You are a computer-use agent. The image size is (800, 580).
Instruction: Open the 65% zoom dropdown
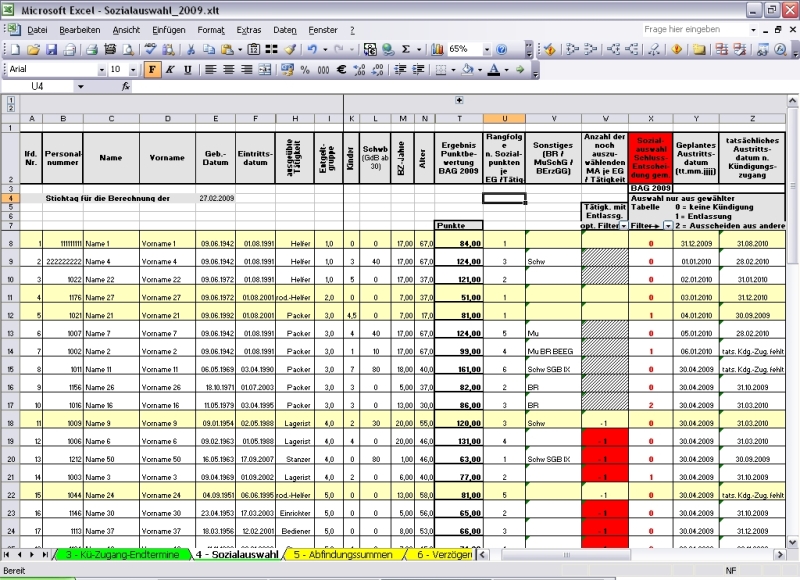click(487, 49)
